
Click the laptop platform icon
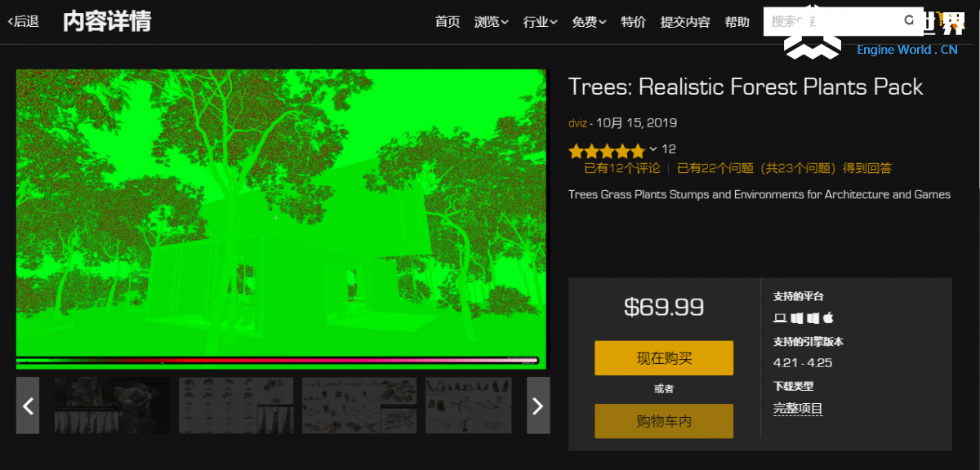(x=779, y=317)
